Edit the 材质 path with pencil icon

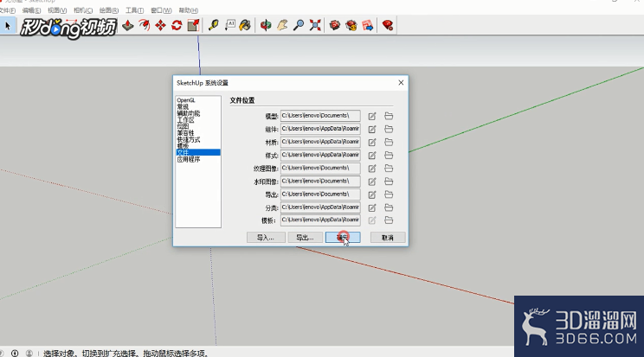pyautogui.click(x=372, y=143)
